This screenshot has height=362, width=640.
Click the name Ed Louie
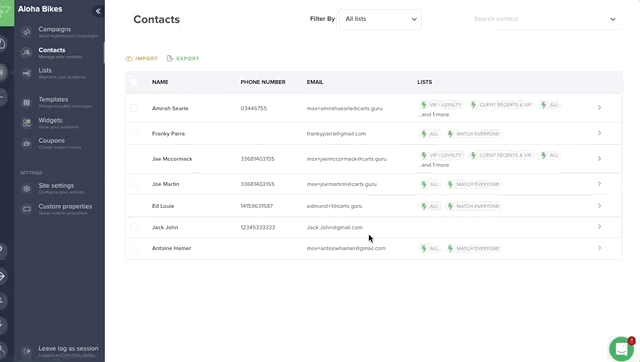point(163,206)
